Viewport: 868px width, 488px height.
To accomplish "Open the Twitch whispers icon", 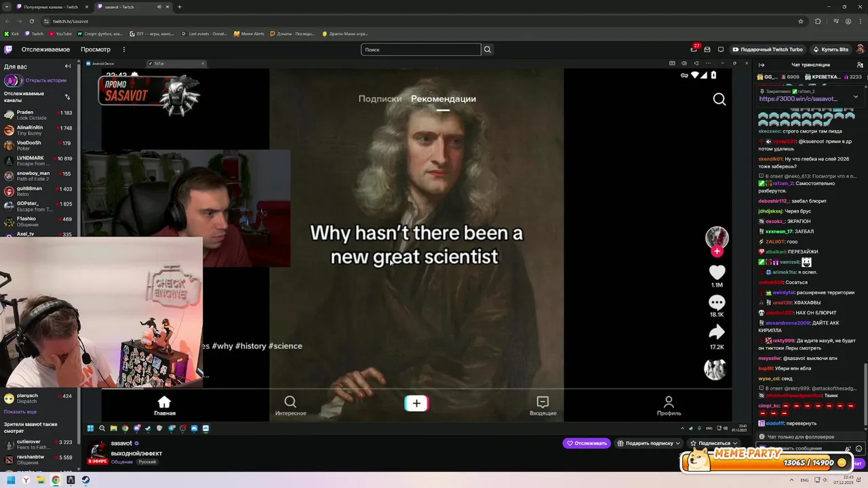I will (721, 49).
